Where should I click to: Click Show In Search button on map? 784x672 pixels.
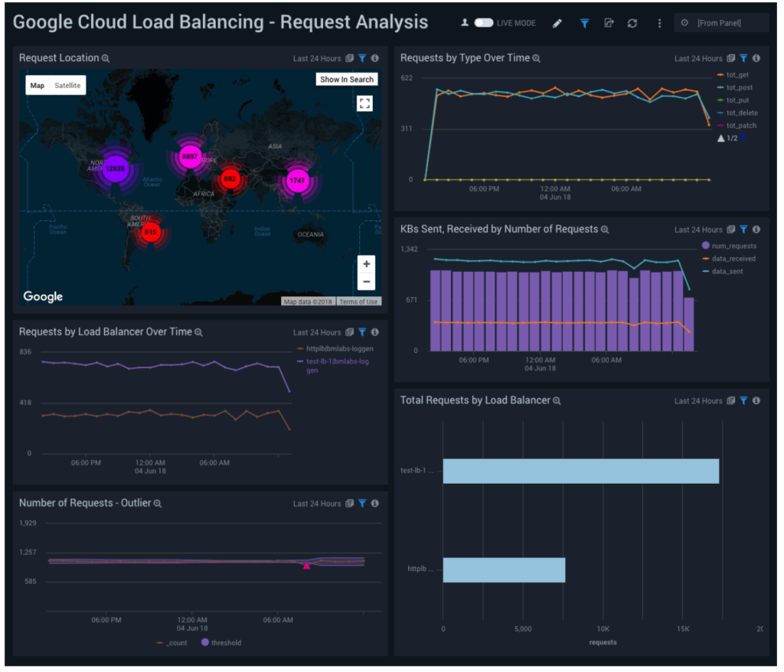tap(347, 80)
